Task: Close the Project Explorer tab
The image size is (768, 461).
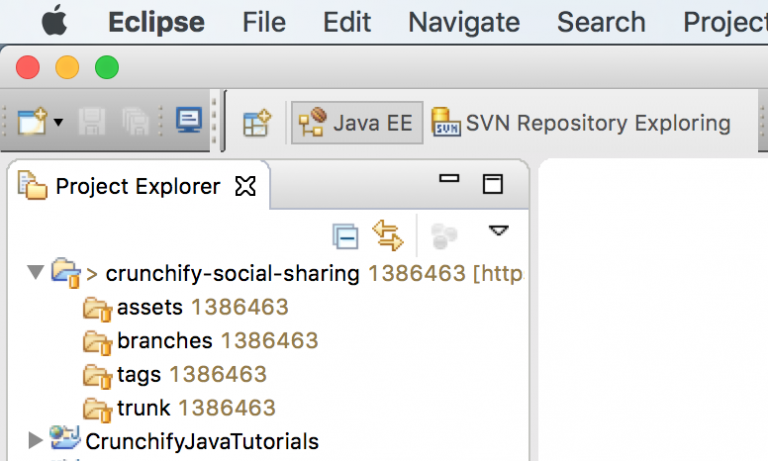Action: coord(245,186)
